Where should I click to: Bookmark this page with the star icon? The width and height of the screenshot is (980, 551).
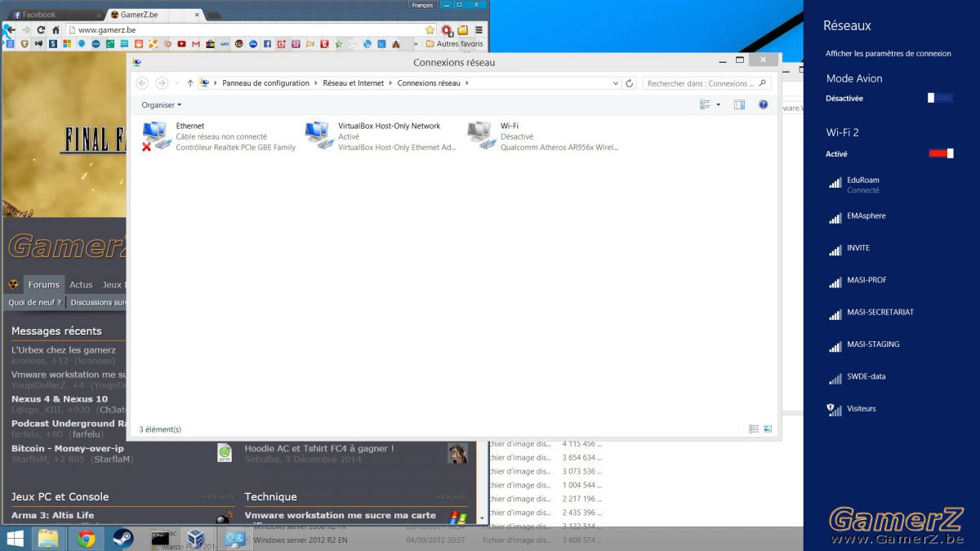pos(430,30)
